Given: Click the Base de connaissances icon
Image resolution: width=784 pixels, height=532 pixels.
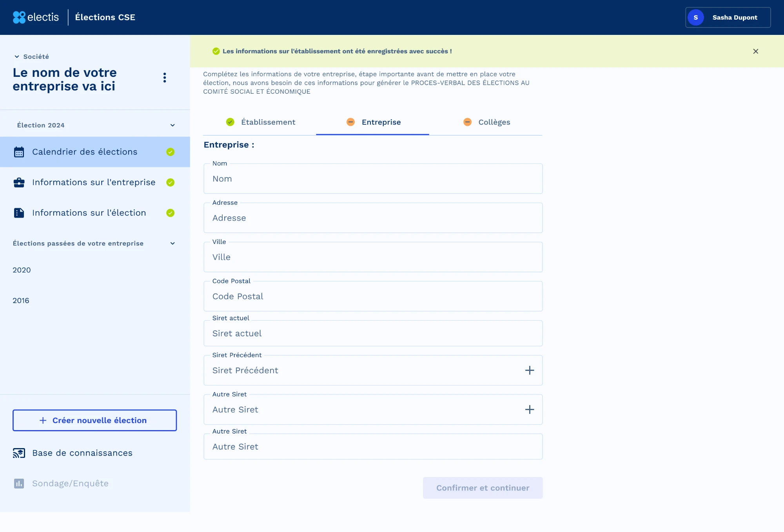Looking at the screenshot, I should click(x=19, y=453).
